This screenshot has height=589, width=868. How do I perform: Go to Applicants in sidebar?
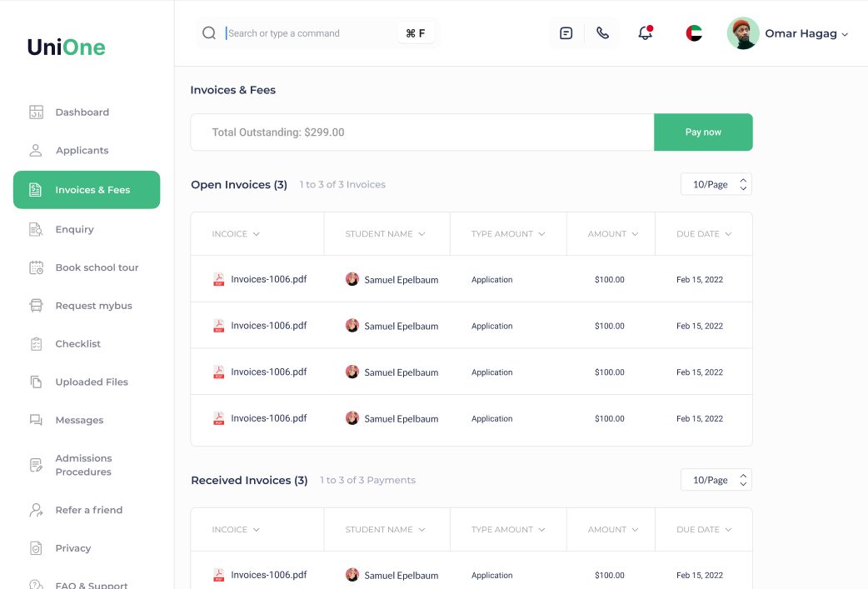[x=82, y=151]
